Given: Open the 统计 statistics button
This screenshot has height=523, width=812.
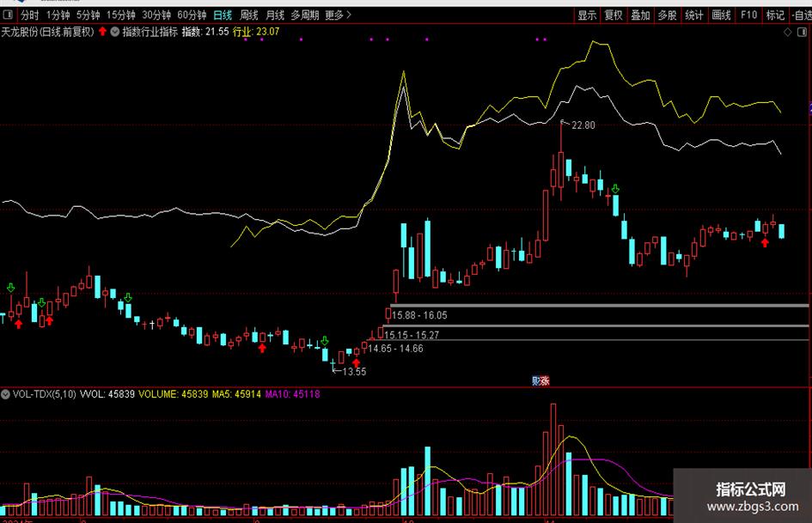Looking at the screenshot, I should pos(694,15).
